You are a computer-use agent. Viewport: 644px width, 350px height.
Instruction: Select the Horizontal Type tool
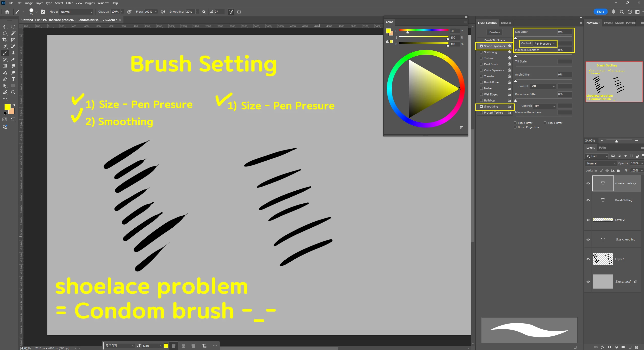pyautogui.click(x=13, y=79)
